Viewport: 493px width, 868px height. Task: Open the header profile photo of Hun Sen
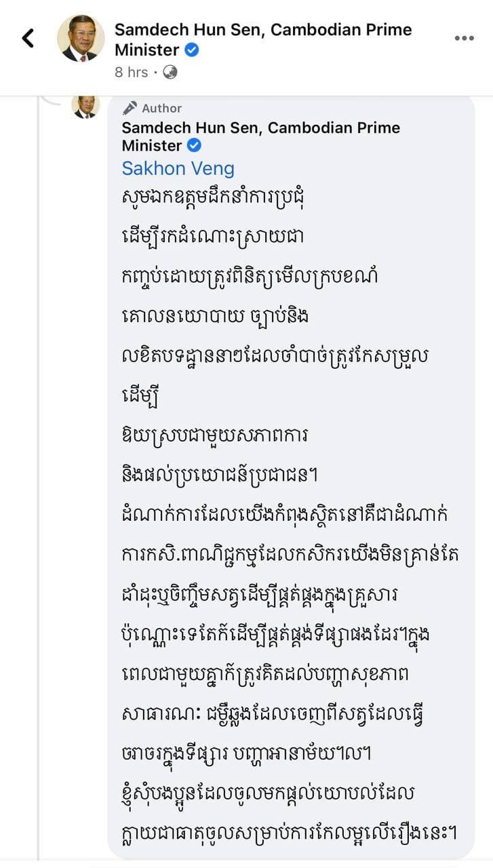click(x=81, y=39)
